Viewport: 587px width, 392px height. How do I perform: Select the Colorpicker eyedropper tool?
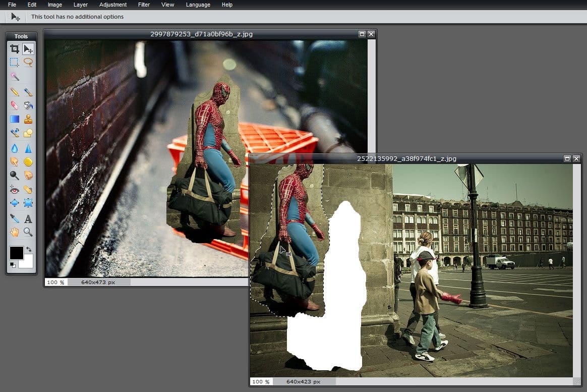click(x=15, y=218)
